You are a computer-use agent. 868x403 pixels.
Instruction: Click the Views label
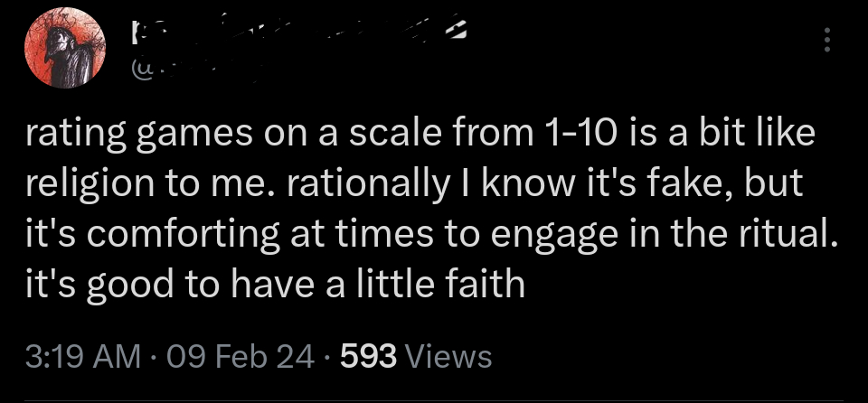(x=449, y=356)
